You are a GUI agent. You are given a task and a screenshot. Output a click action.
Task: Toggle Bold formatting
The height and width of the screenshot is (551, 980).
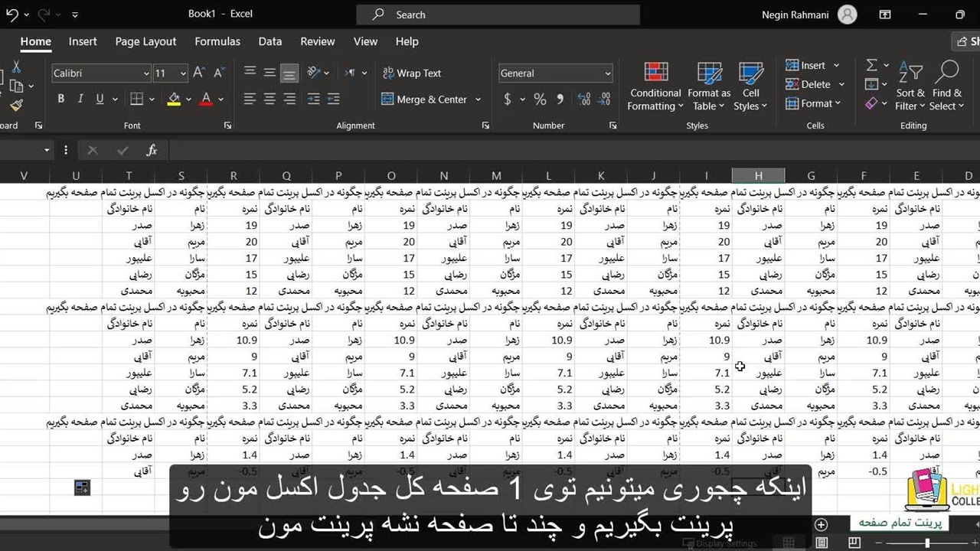(x=60, y=99)
